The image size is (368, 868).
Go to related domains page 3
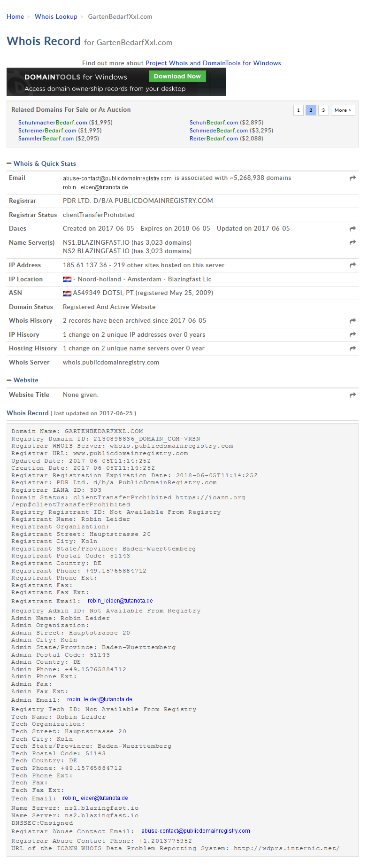(323, 110)
